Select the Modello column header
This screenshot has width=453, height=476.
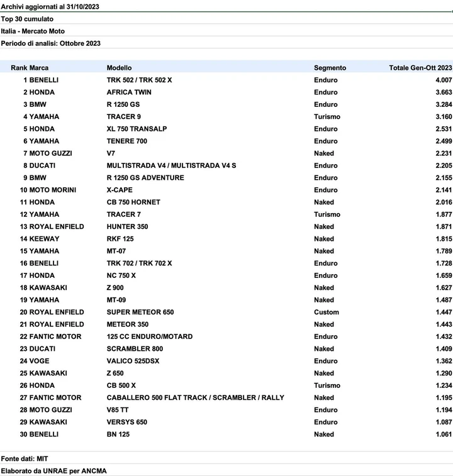[119, 68]
